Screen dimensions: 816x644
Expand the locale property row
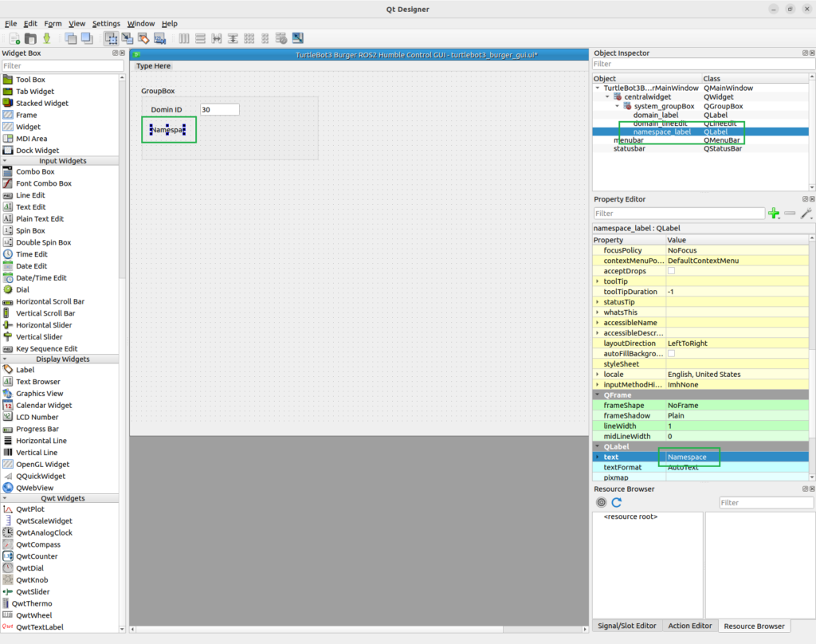coord(598,375)
